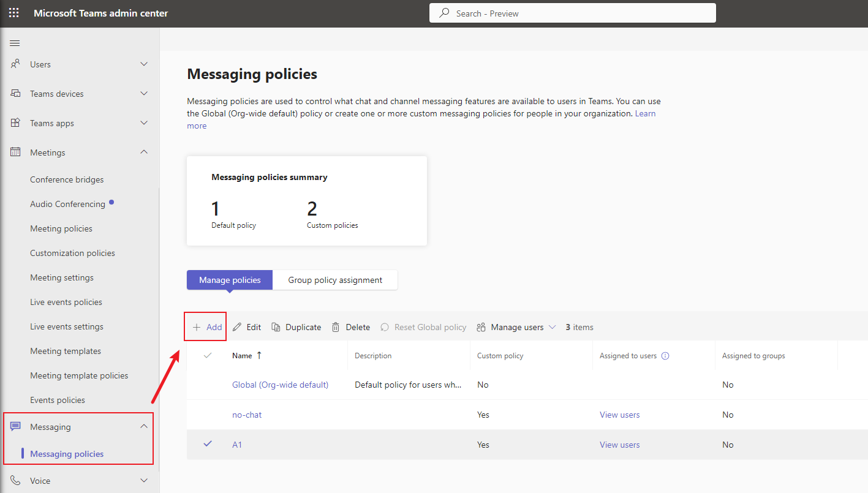Click the "3 items" count text
The height and width of the screenshot is (493, 868).
pos(579,327)
